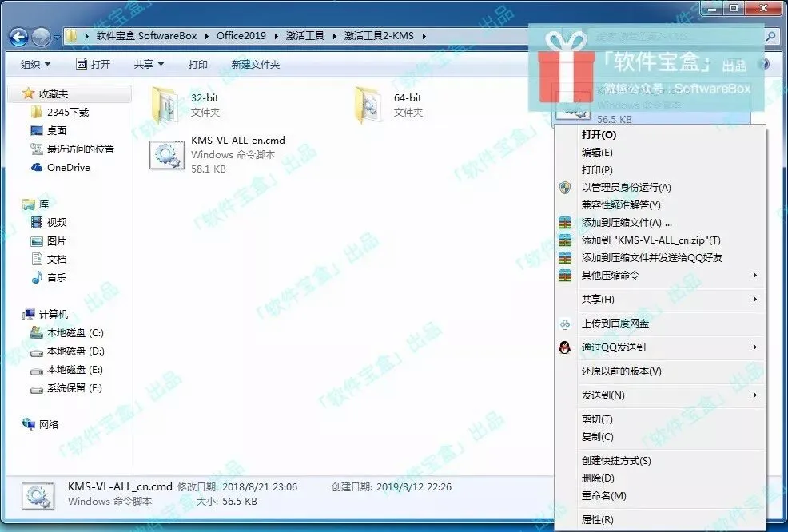Open 桌面 in the navigation pane

48,131
